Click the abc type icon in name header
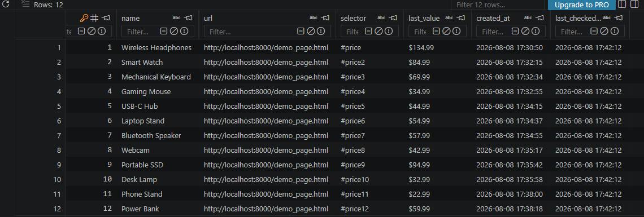 point(177,18)
